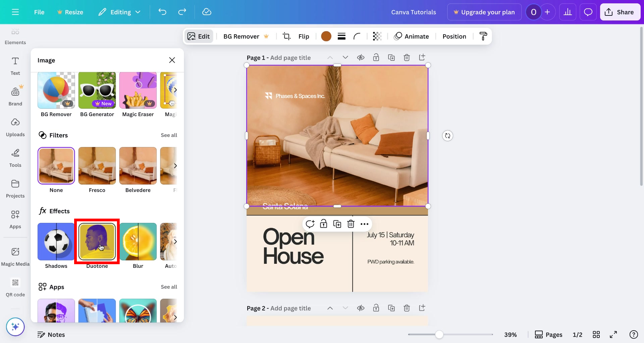Click the Animate option in the toolbar
The image size is (644, 343).
(x=412, y=36)
